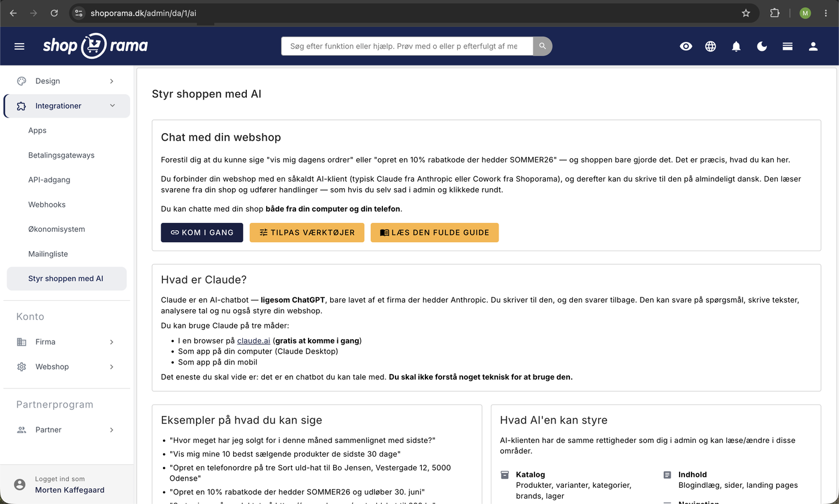Screen dimensions: 839x504
Task: Collapse the Integrationer section chevron
Action: (112, 106)
